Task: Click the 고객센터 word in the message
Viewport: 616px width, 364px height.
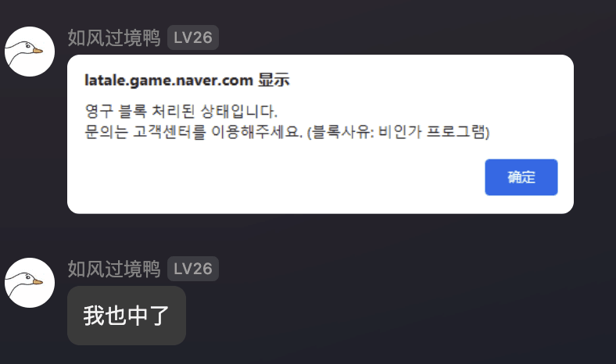Action: [x=162, y=132]
